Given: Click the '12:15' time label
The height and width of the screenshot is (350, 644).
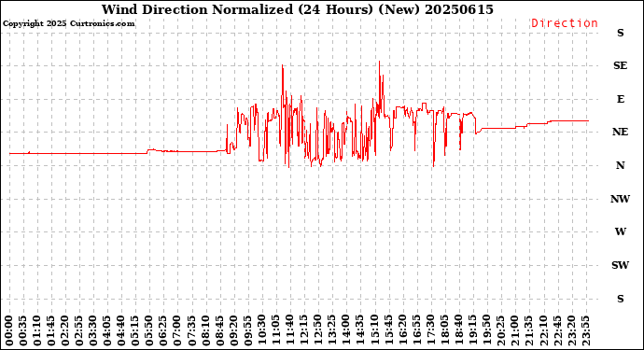Looking at the screenshot, I should [303, 330].
